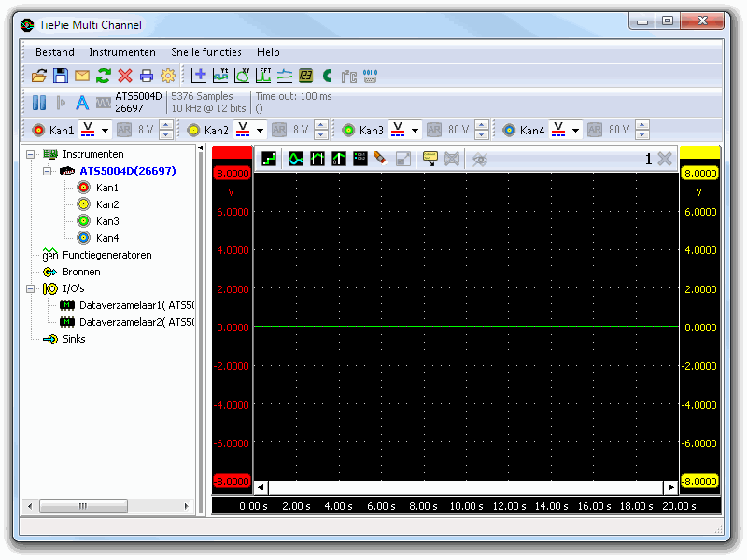
Task: Select the marker pen tool above the graph
Action: tap(379, 160)
